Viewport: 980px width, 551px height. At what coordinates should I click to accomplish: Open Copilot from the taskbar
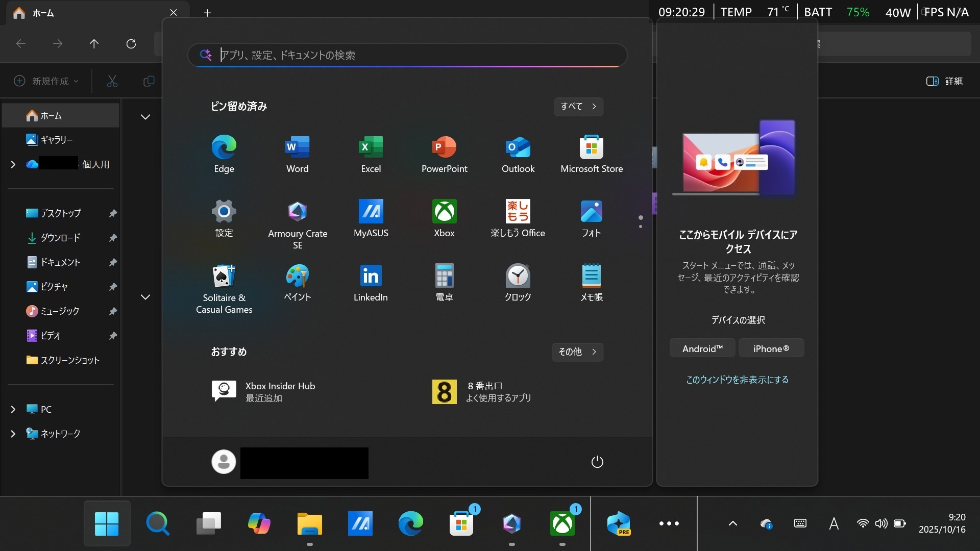pyautogui.click(x=259, y=523)
